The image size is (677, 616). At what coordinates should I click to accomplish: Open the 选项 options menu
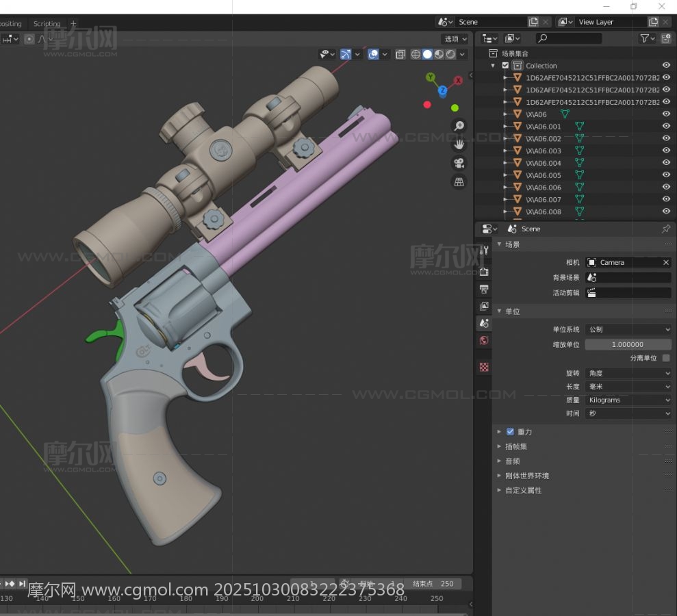coord(455,39)
